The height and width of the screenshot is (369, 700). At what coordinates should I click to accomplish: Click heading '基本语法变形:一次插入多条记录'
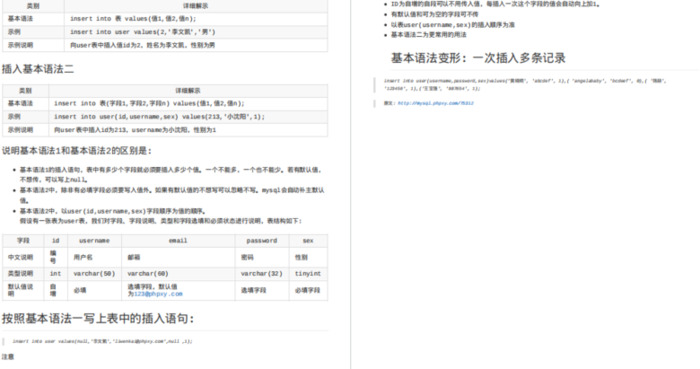(x=478, y=58)
